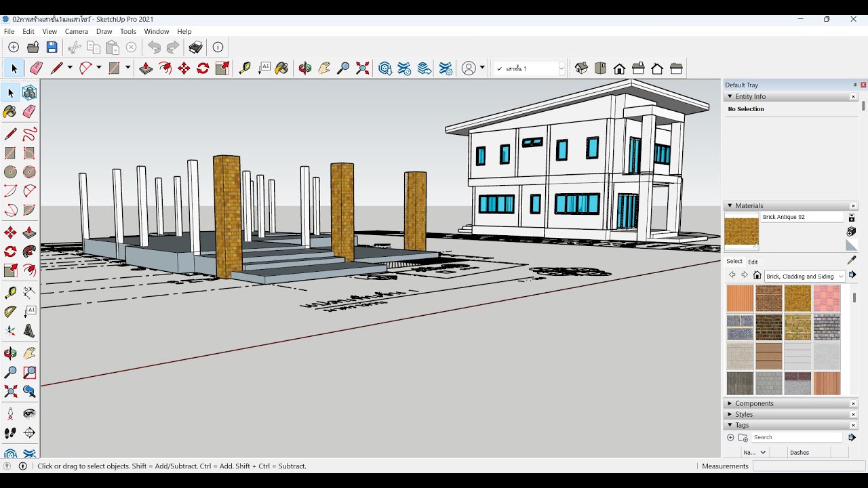Viewport: 868px width, 488px height.
Task: Click the Open file folder icon
Action: coord(33,47)
